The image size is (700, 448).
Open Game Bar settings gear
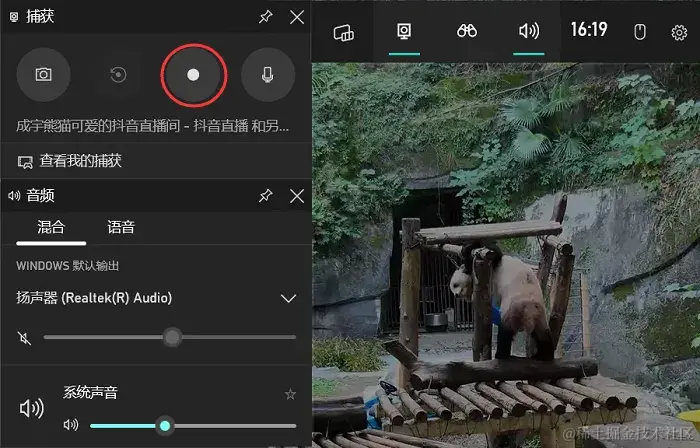(x=679, y=33)
